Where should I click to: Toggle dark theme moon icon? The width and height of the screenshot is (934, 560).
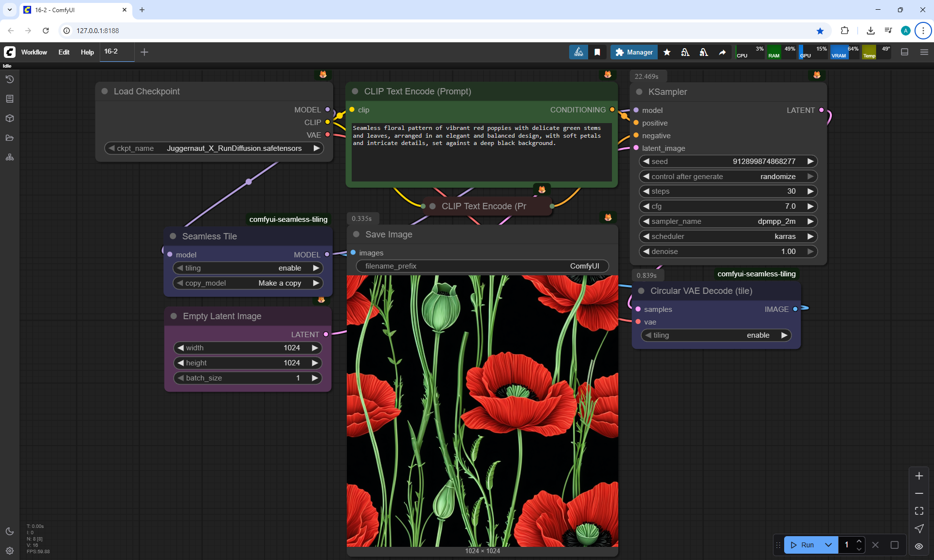click(x=10, y=531)
